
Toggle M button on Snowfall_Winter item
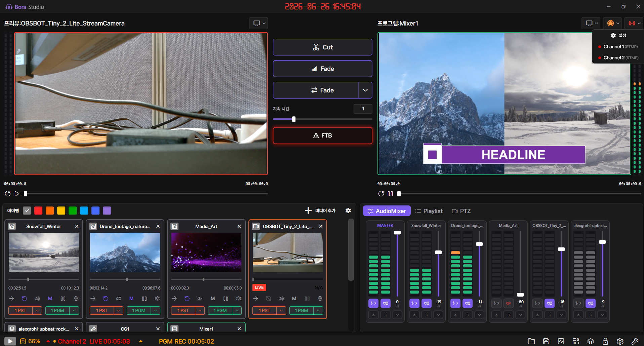(50, 299)
